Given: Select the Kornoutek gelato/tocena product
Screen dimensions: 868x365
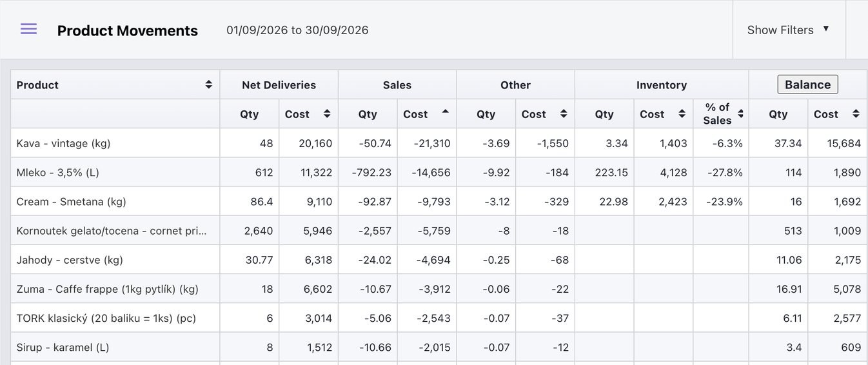Looking at the screenshot, I should [112, 230].
